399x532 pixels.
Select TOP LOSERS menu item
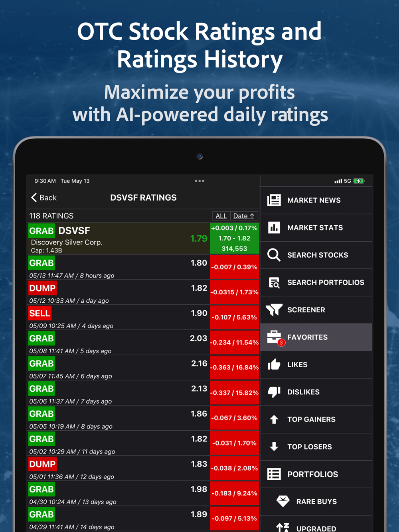[316, 447]
